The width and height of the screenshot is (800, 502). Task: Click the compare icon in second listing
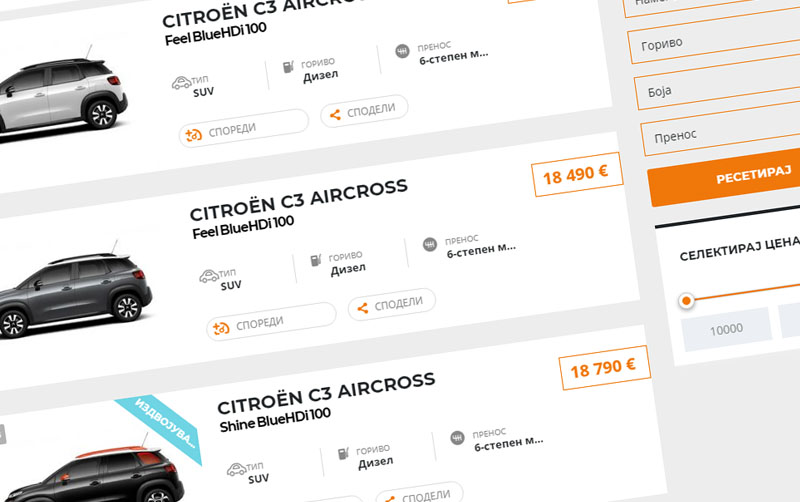click(221, 329)
